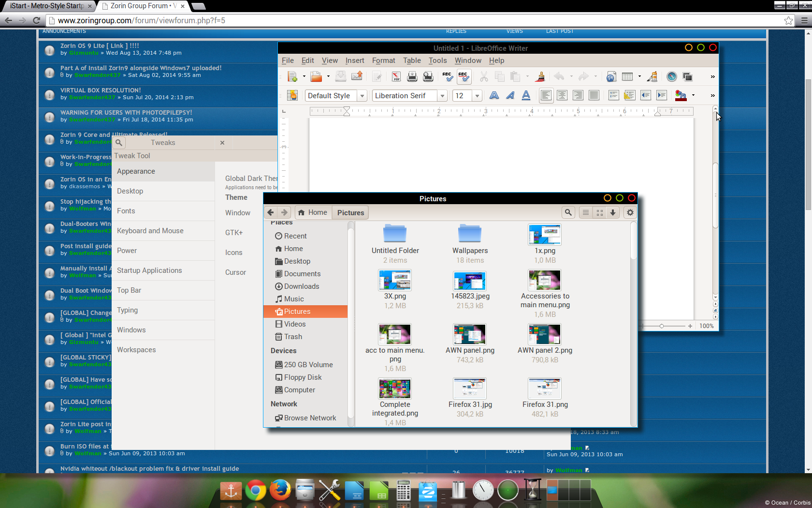Launch Firefox from the dock
The width and height of the screenshot is (812, 508).
pyautogui.click(x=280, y=490)
